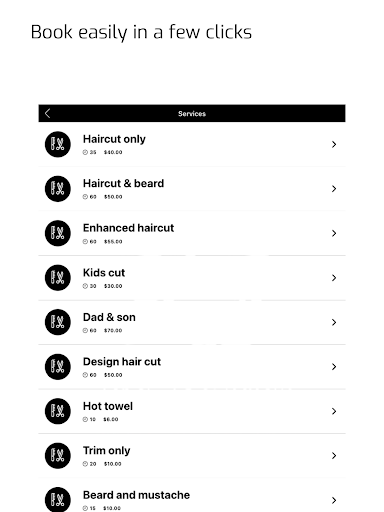The width and height of the screenshot is (384, 512).
Task: Tap the Kids cut scissors icon
Action: [x=58, y=278]
